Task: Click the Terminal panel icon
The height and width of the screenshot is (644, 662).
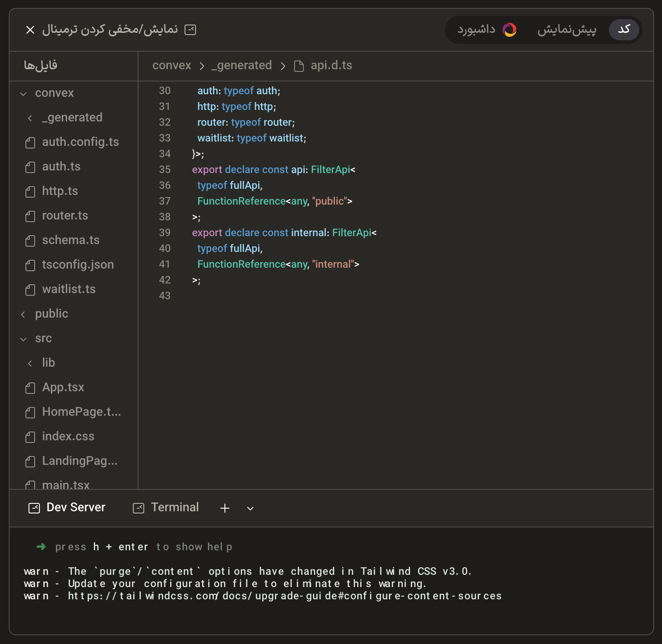Action: click(138, 507)
